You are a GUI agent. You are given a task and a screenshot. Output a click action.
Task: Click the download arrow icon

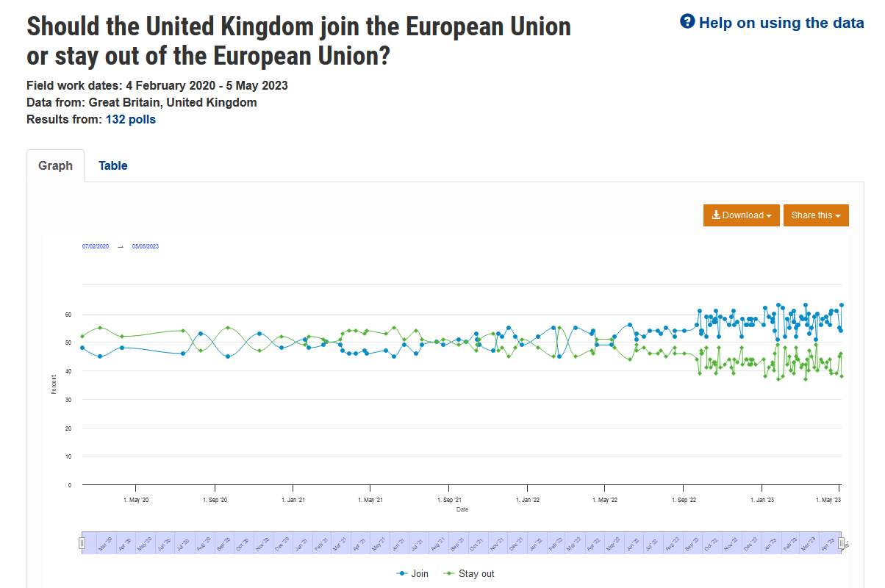pos(716,215)
